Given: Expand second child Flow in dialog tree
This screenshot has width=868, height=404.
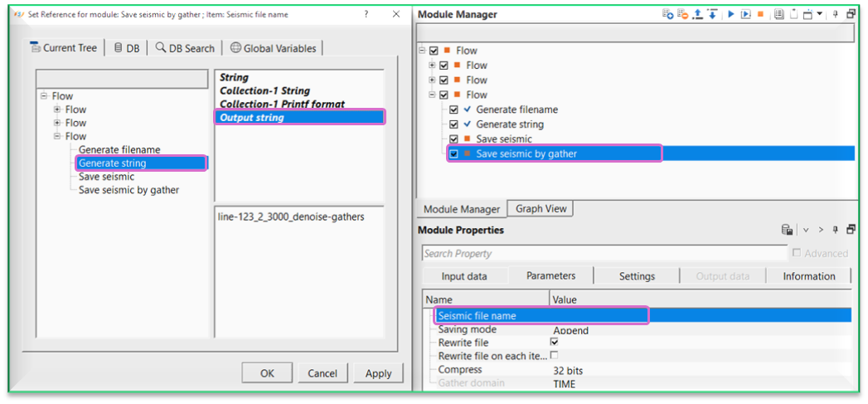Looking at the screenshot, I should click(x=57, y=123).
